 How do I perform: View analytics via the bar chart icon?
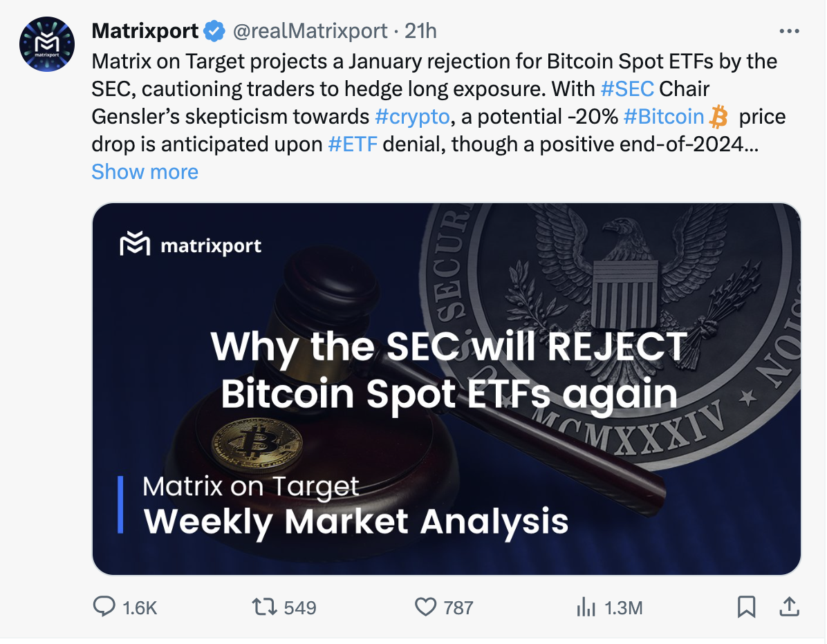click(587, 607)
